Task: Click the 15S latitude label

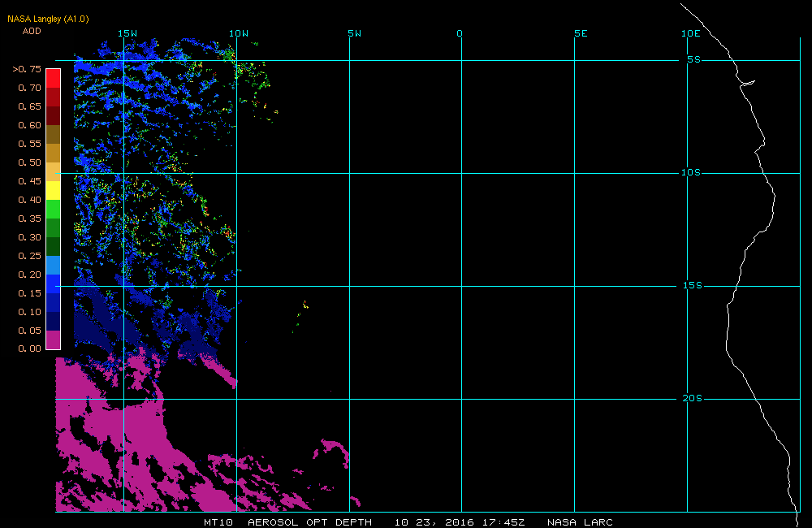Action: coord(691,285)
